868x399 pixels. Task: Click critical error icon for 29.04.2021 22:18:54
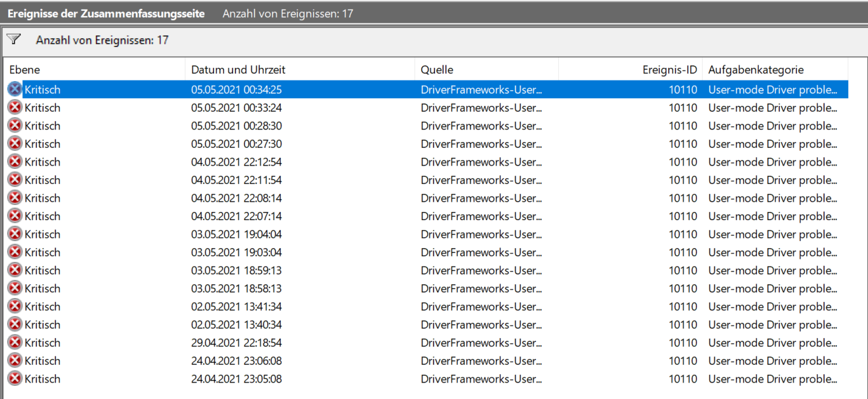pyautogui.click(x=15, y=343)
